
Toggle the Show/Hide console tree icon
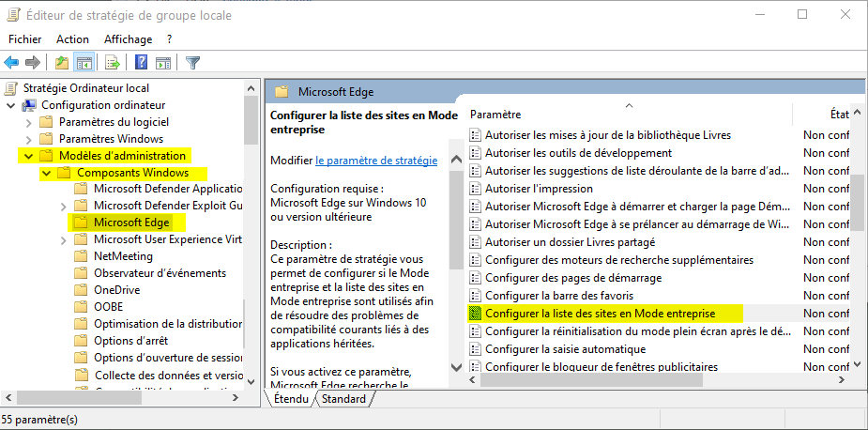pos(84,62)
